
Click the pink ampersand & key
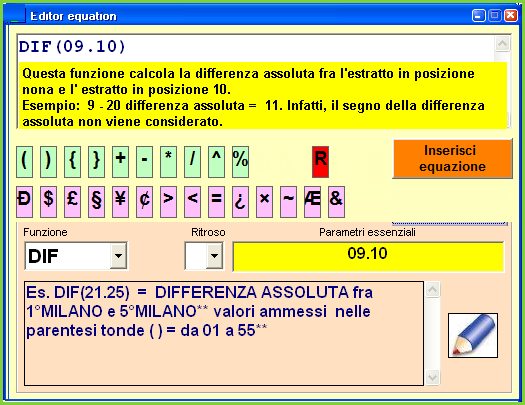[336, 202]
